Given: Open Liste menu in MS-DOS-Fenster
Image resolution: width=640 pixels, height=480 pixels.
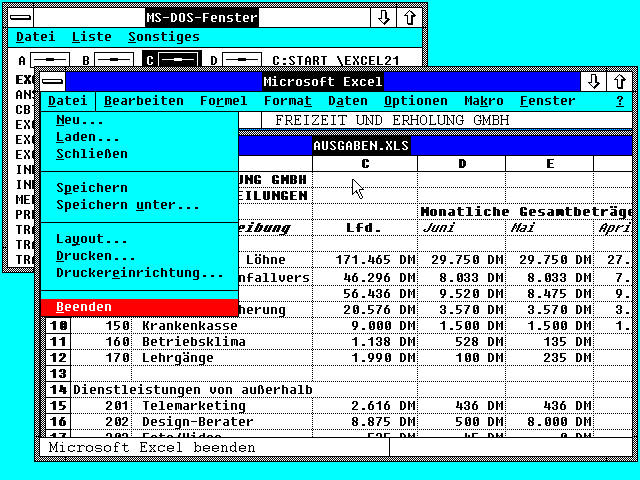Looking at the screenshot, I should [x=91, y=37].
